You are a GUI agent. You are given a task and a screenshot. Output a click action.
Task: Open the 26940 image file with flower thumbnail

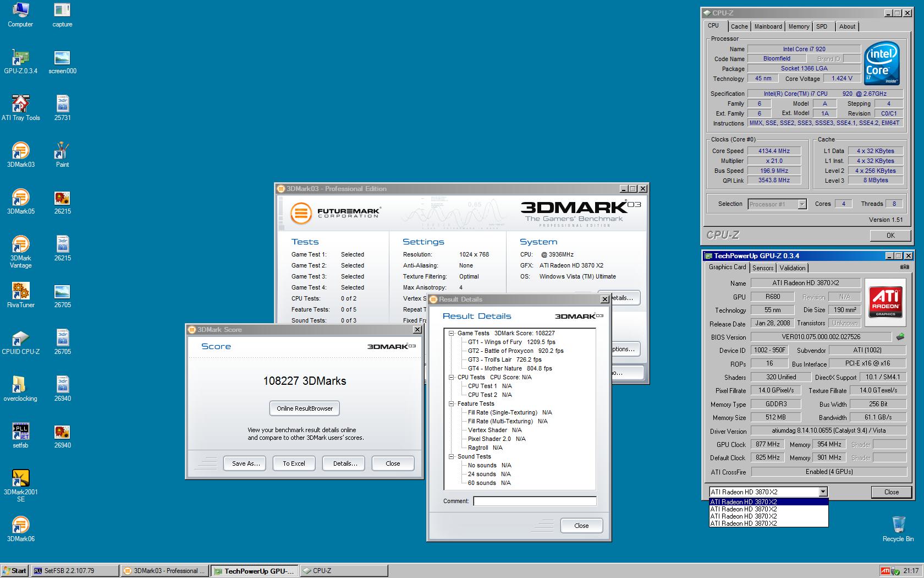click(x=62, y=435)
